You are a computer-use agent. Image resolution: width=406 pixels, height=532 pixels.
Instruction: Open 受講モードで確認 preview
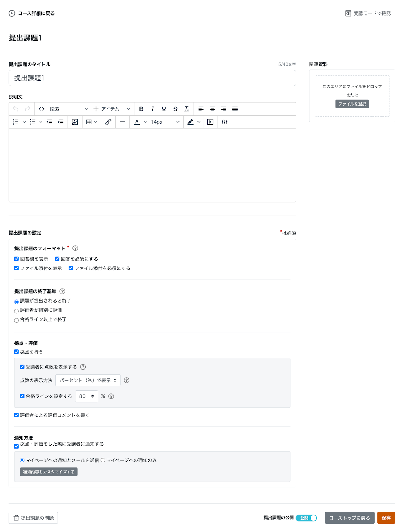point(368,13)
